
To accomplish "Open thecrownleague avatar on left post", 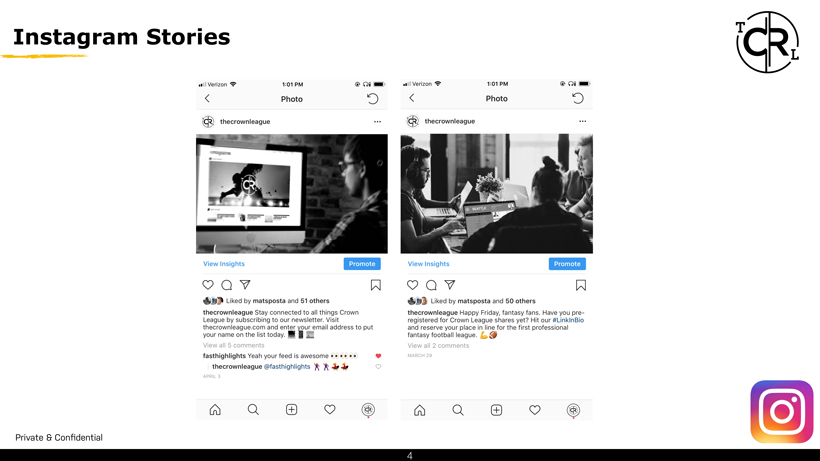I will click(208, 121).
